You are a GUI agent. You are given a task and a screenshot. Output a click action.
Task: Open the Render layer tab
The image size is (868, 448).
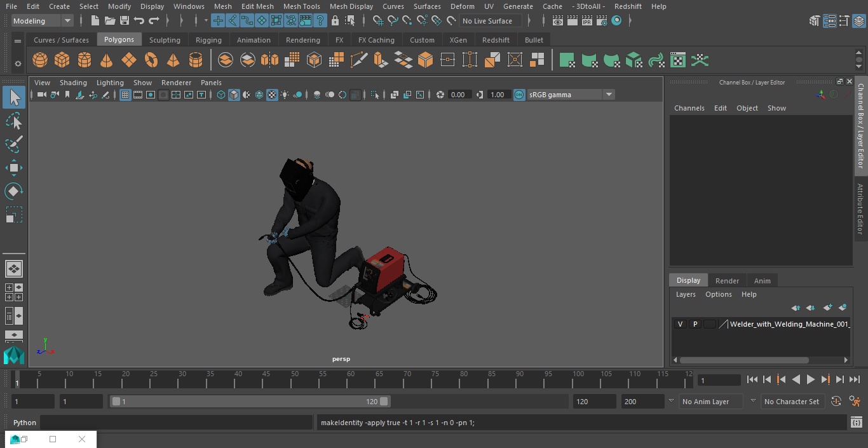tap(727, 281)
